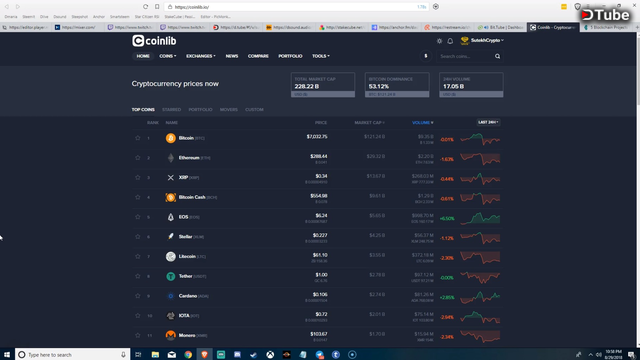Screen dimensions: 640x360
Task: Open Task View on the taskbar
Action: click(x=138, y=354)
